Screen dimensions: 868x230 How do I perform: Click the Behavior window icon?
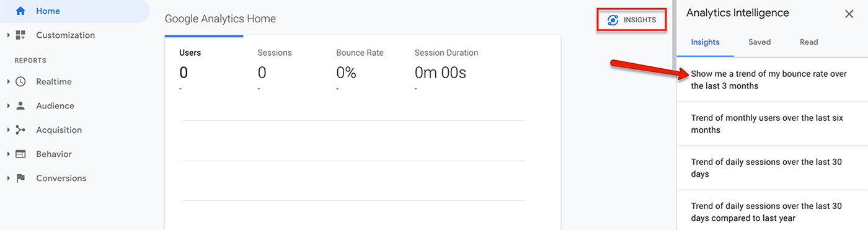[20, 154]
